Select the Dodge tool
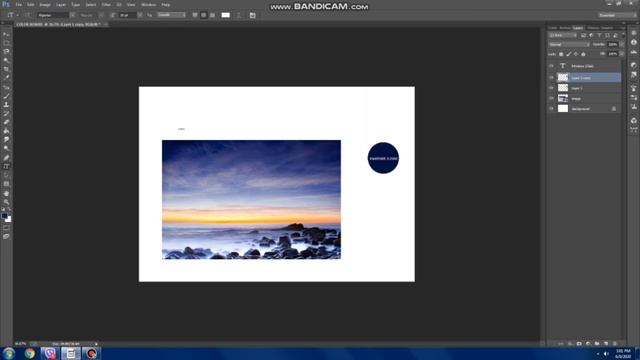640x360 pixels. pos(6,148)
